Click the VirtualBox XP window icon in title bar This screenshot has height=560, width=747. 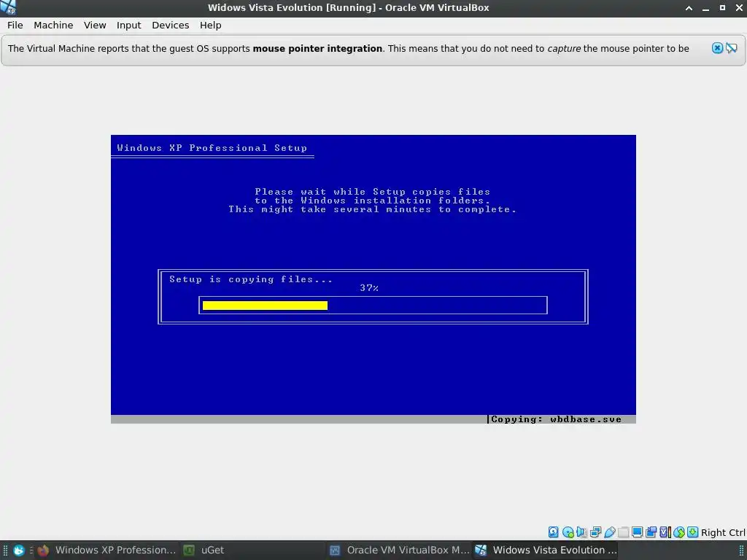(x=8, y=7)
